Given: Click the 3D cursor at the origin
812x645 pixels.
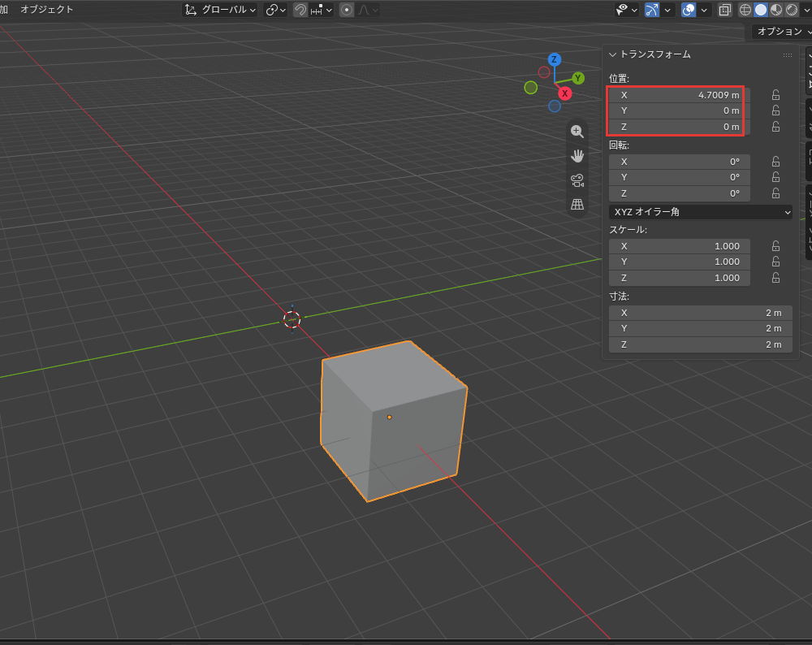Looking at the screenshot, I should (292, 319).
